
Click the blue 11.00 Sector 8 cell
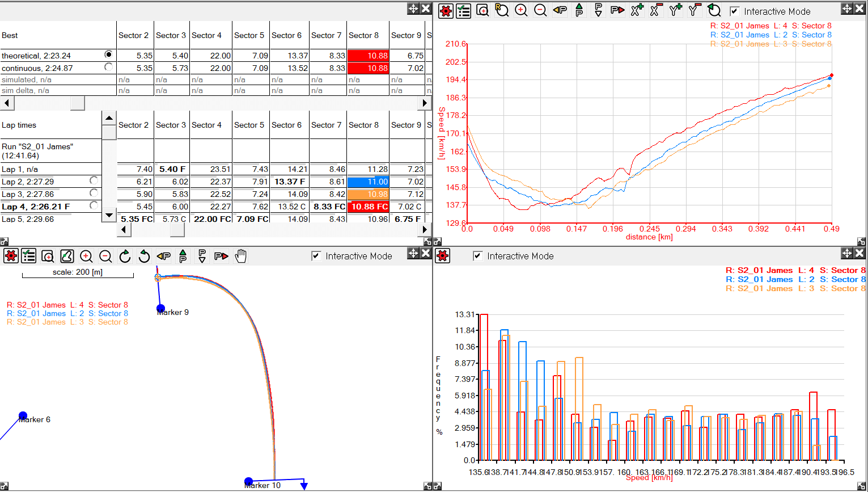pos(368,182)
